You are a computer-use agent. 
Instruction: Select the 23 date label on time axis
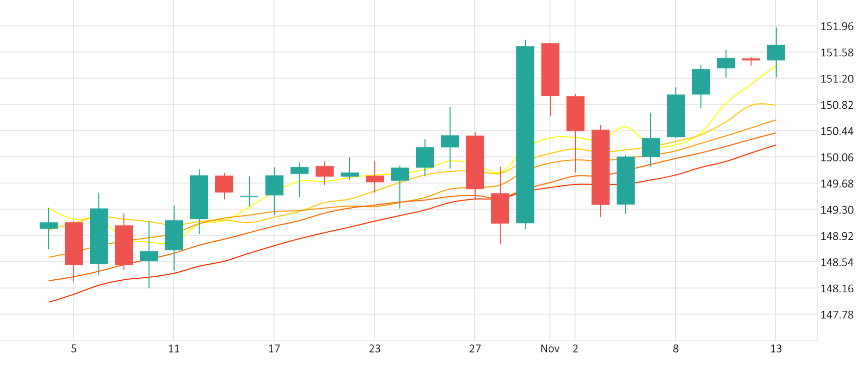[374, 349]
